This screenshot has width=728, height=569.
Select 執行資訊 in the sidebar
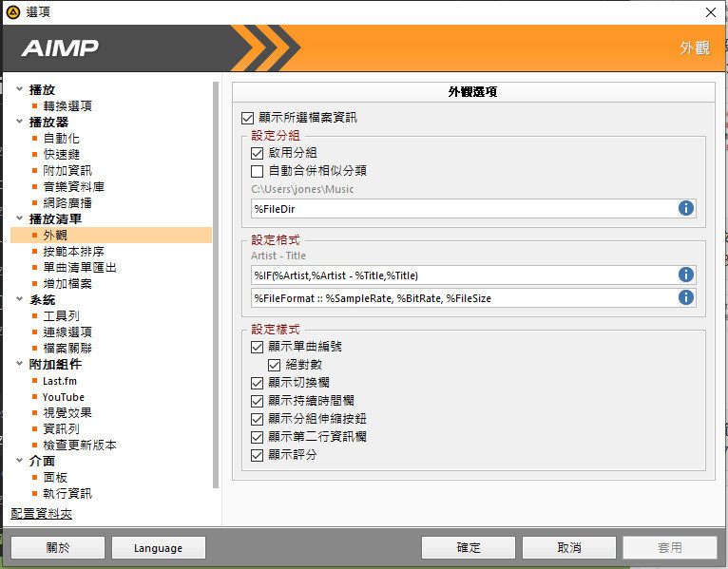[x=67, y=493]
